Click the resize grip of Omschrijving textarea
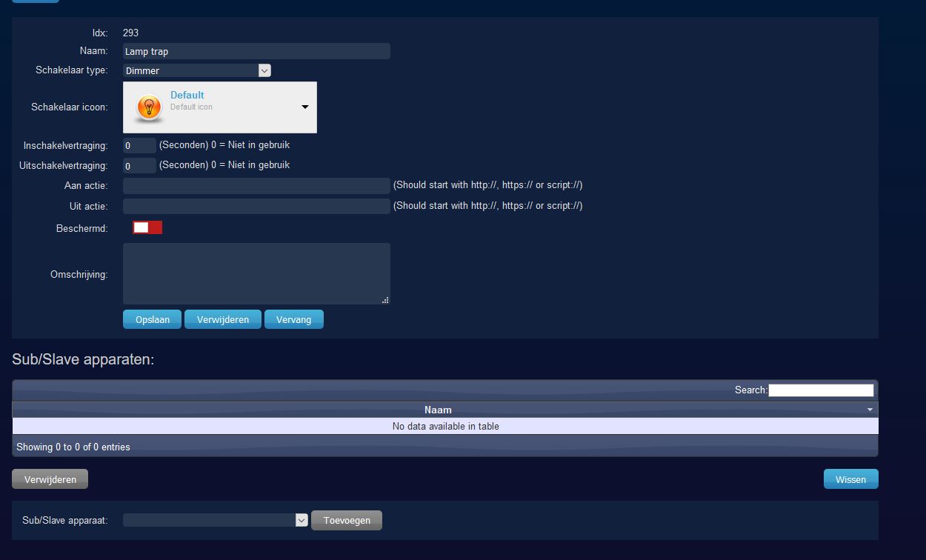 385,300
